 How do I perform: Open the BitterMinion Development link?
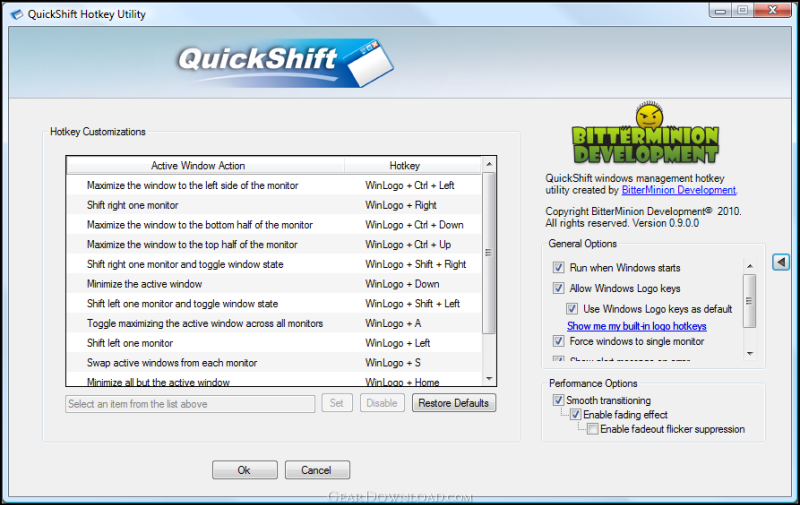pos(679,190)
